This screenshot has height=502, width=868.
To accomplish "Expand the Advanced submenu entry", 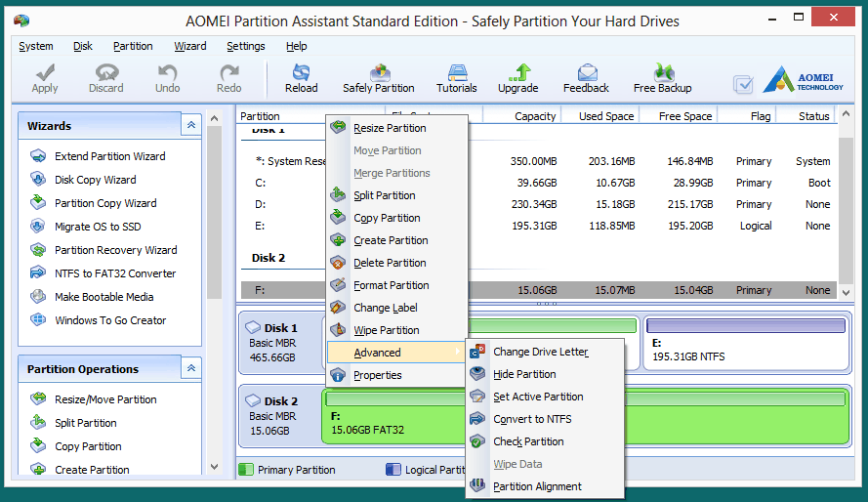I will click(x=396, y=353).
